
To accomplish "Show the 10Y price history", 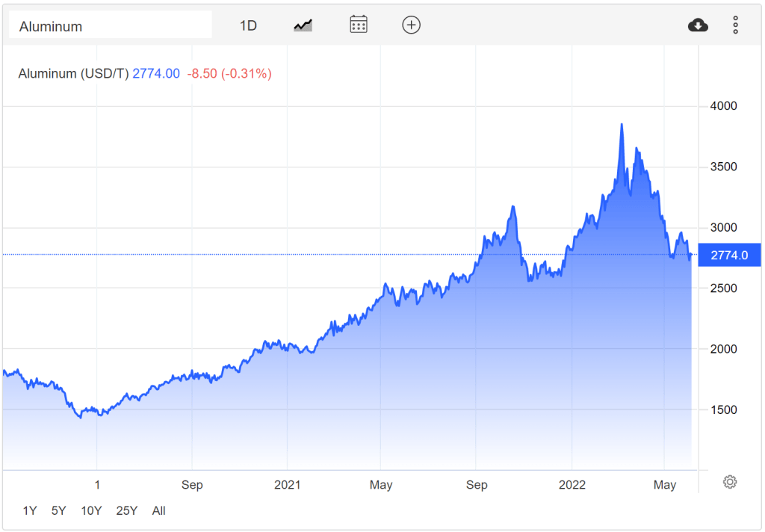I will 91,511.
